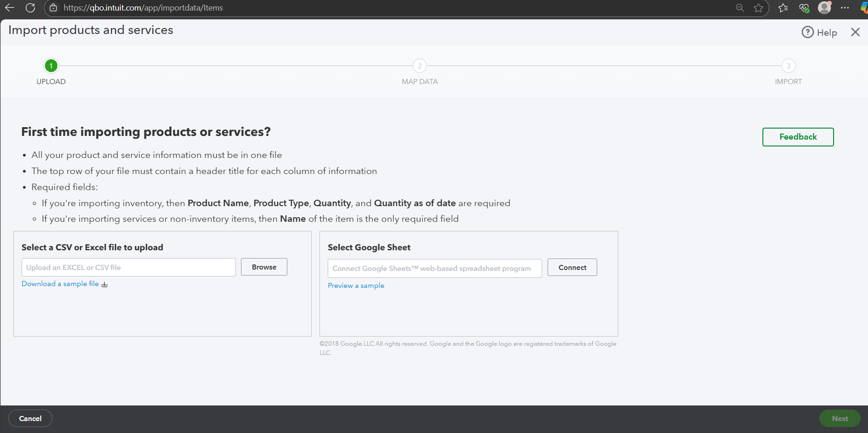View site information via the lock icon

click(53, 8)
